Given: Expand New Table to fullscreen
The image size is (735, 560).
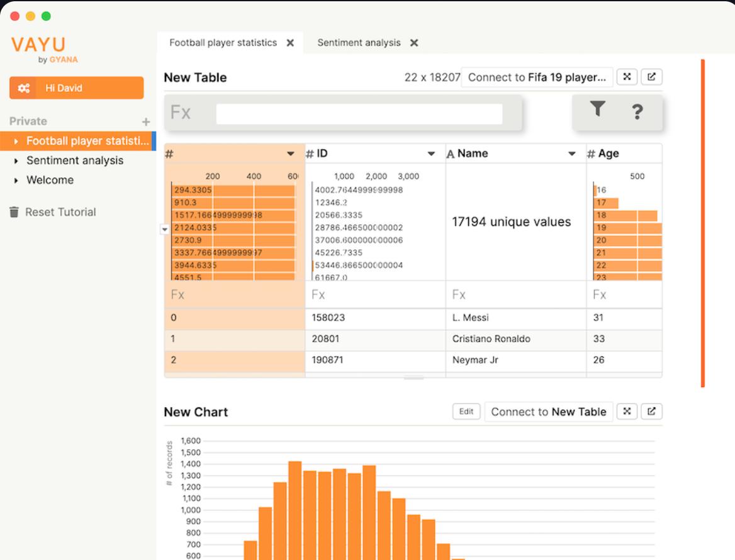Looking at the screenshot, I should [627, 77].
